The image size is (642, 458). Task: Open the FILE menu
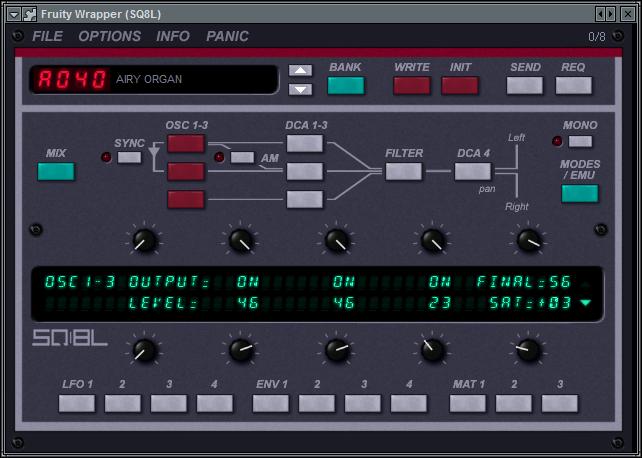click(x=47, y=36)
